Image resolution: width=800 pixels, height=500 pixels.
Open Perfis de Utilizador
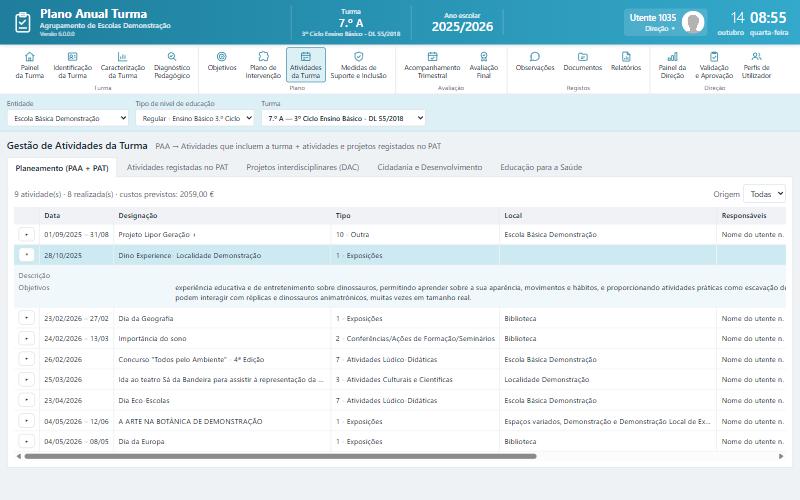756,65
